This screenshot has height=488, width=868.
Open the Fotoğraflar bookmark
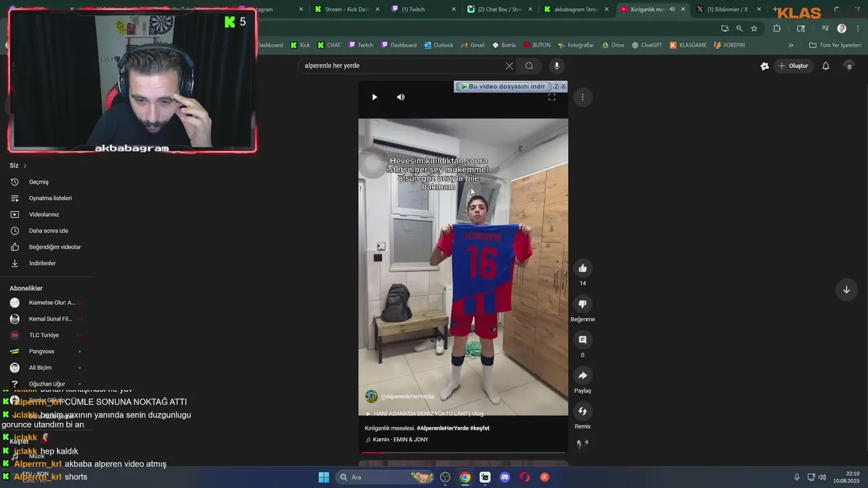(576, 45)
